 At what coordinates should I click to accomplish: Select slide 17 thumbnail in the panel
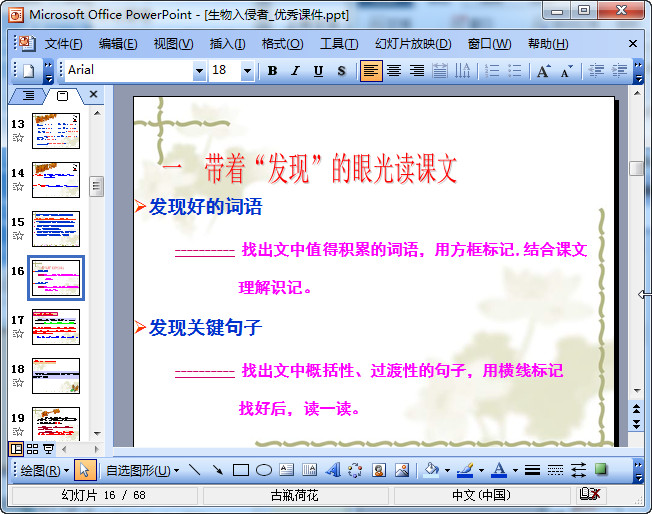(x=56, y=327)
